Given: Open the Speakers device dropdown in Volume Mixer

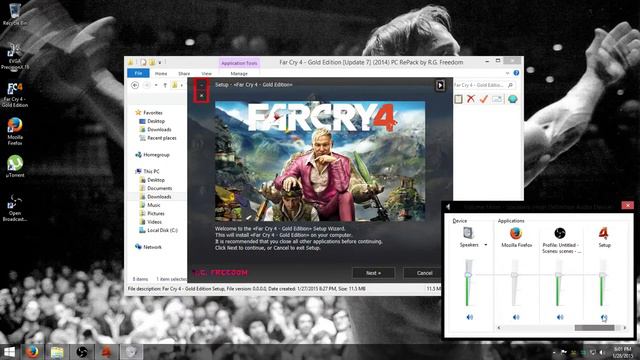Looking at the screenshot, I should click(486, 245).
